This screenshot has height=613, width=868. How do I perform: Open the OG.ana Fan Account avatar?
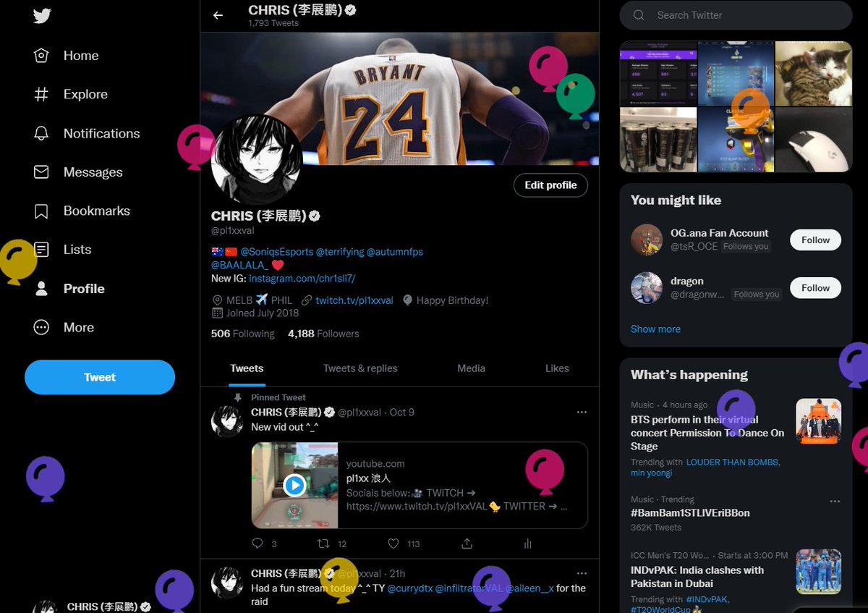(647, 240)
